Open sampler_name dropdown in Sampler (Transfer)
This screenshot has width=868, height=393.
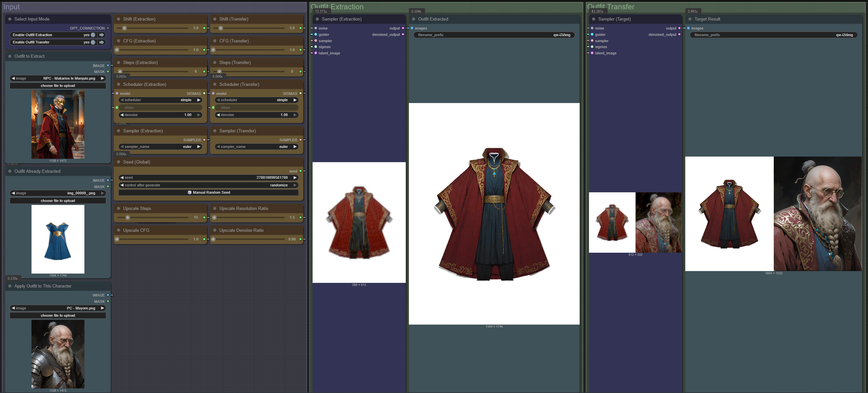pyautogui.click(x=256, y=147)
